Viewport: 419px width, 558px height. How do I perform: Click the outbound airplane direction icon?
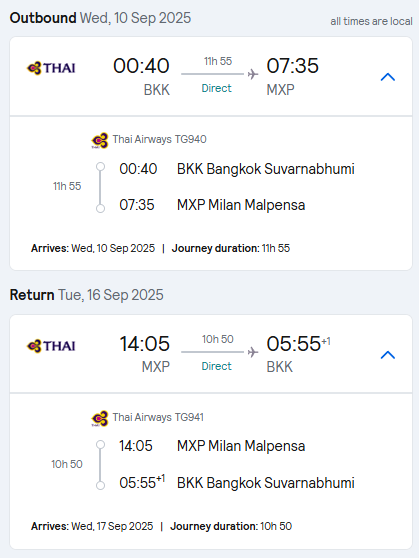click(253, 74)
